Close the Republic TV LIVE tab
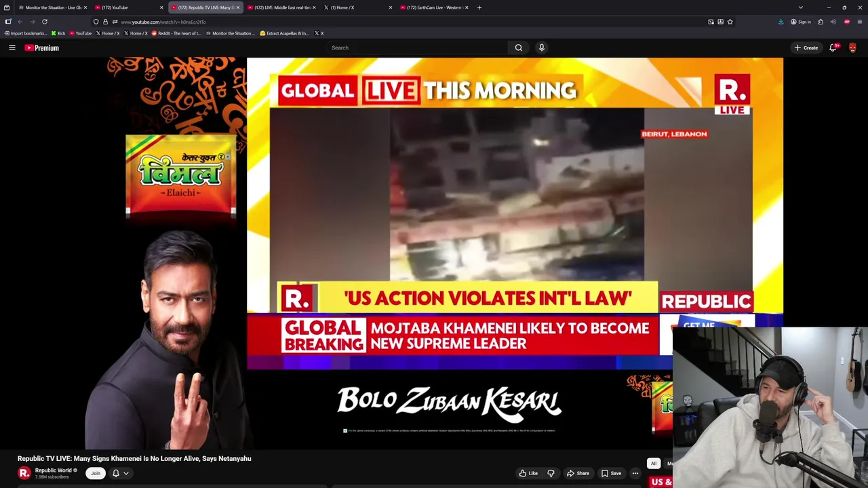Screen dimensions: 868x488 [x=238, y=7]
